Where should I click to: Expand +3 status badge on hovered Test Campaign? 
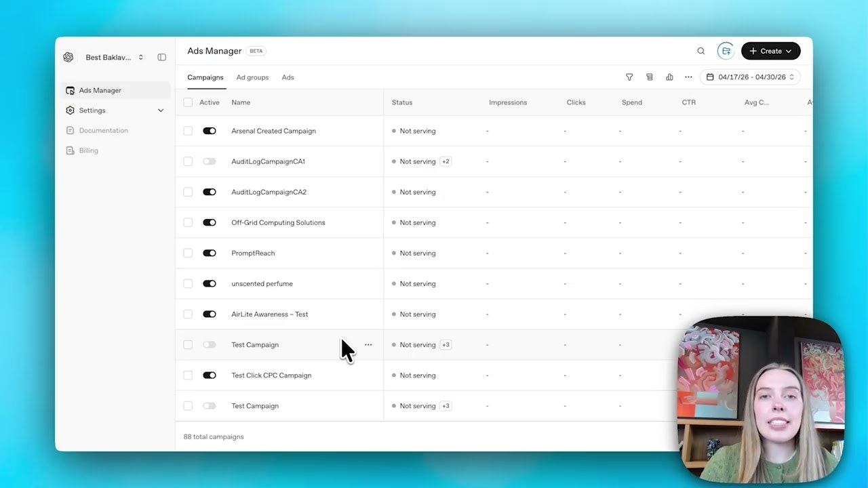pyautogui.click(x=446, y=344)
